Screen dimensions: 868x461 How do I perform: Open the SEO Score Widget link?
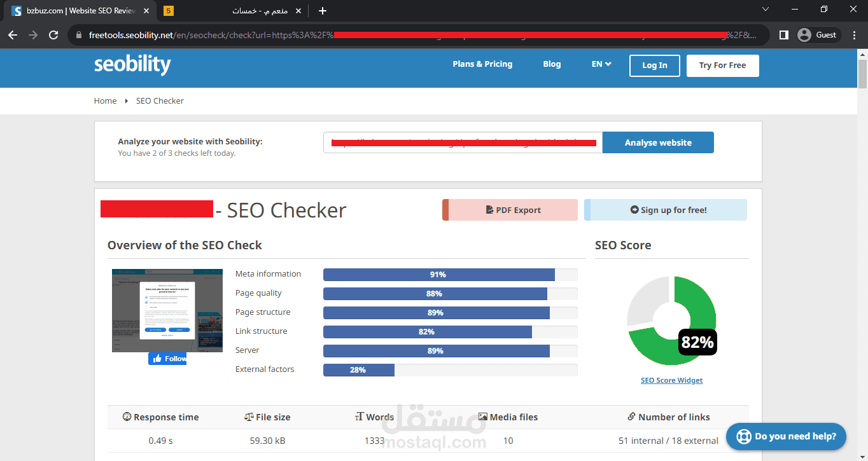click(671, 380)
